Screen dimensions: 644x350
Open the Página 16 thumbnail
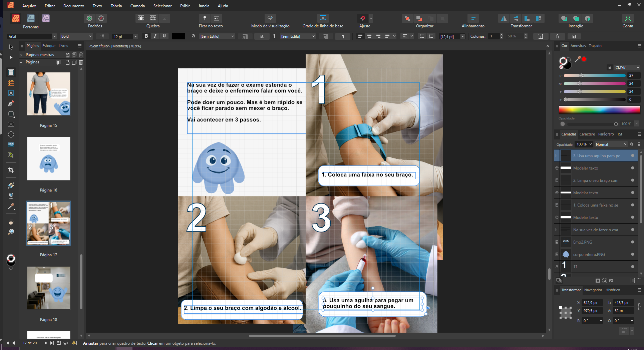click(x=49, y=158)
